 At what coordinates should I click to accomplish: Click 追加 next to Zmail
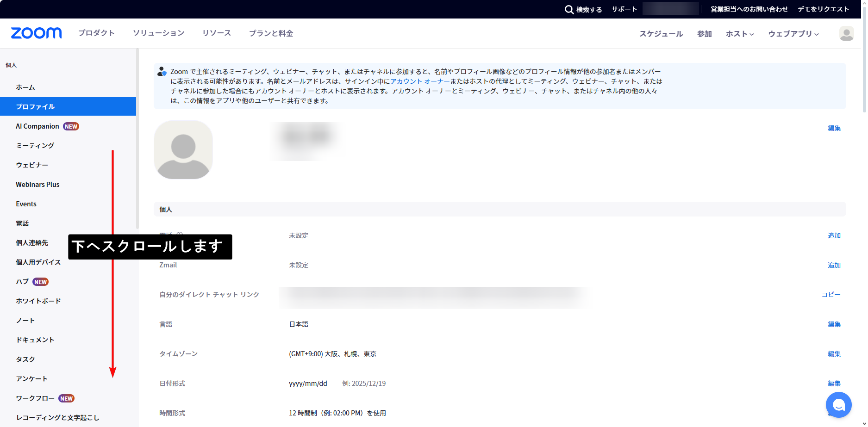click(x=834, y=265)
